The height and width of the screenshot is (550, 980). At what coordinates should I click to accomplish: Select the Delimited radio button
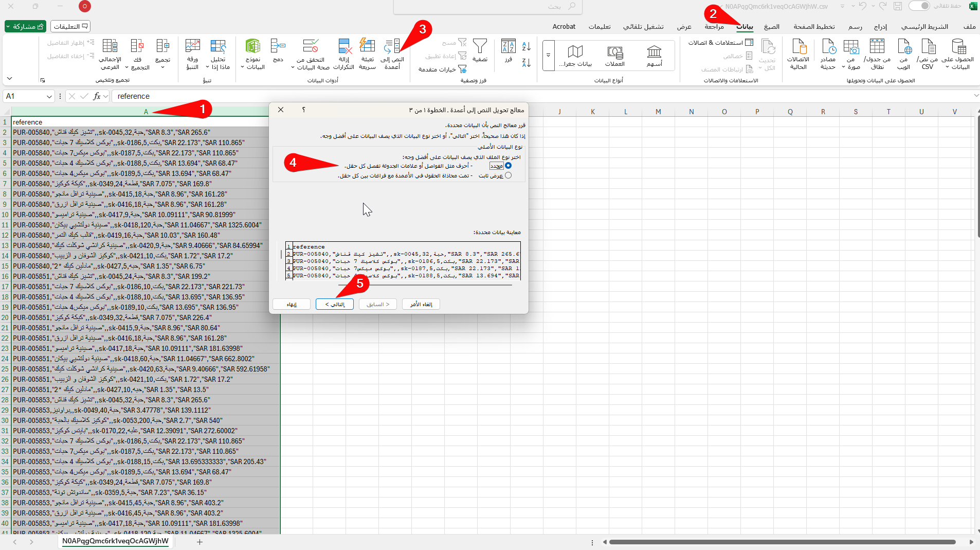[x=508, y=166]
